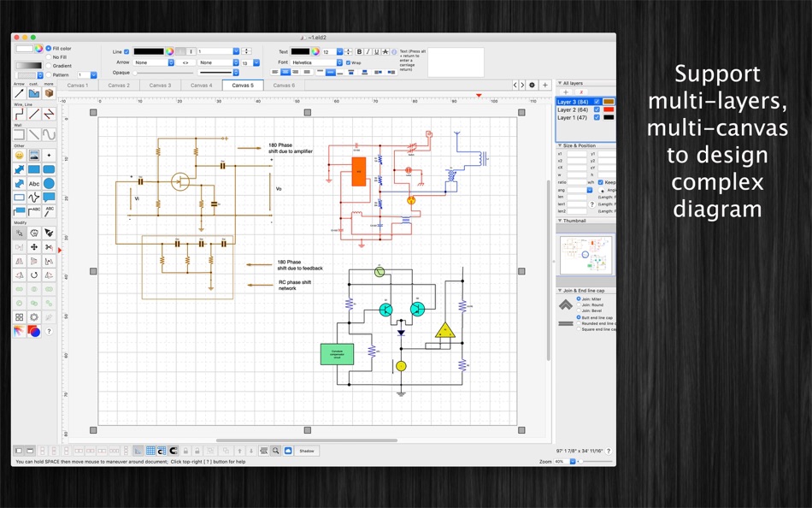Switch to Canvas 4 tab
The height and width of the screenshot is (508, 812).
coord(202,85)
